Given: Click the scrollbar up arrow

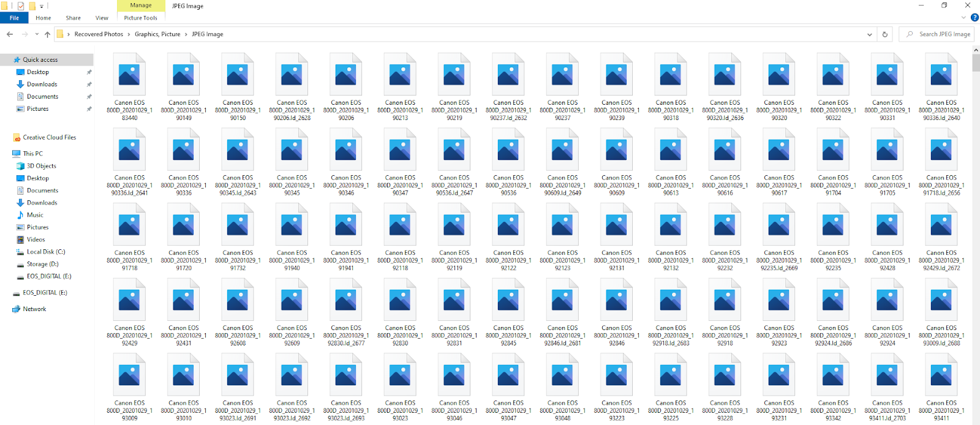Looking at the screenshot, I should pyautogui.click(x=975, y=50).
